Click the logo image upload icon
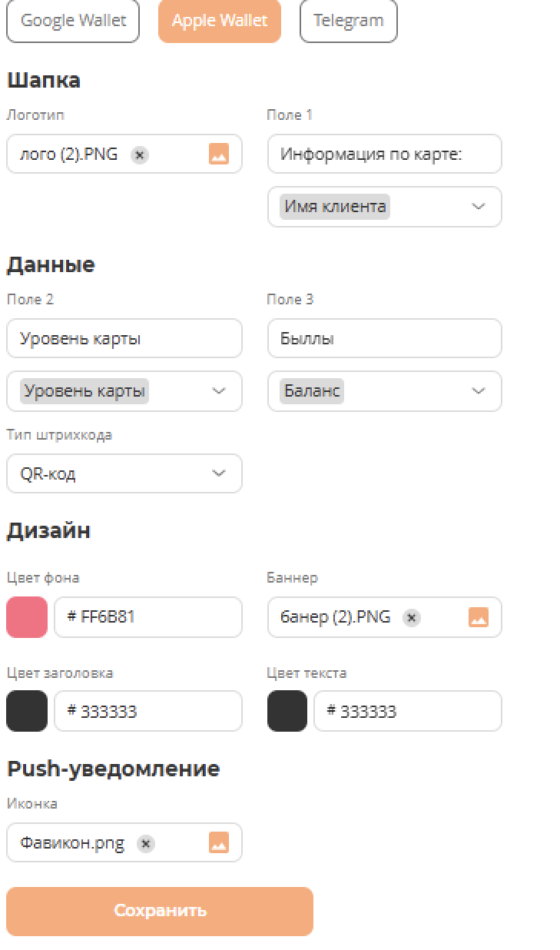560x950 pixels. click(x=219, y=154)
